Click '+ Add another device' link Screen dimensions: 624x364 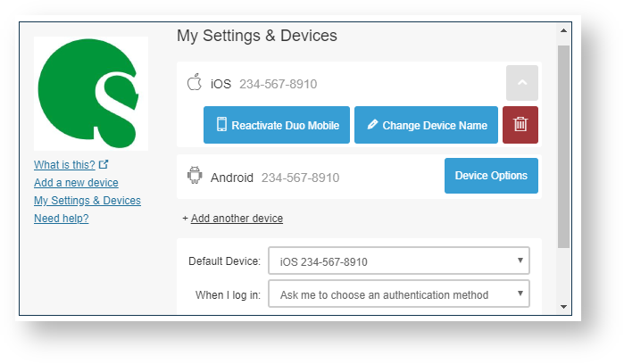coord(233,219)
